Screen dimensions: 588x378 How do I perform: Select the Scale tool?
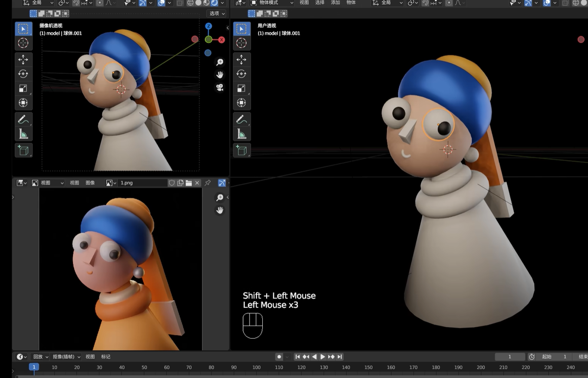pyautogui.click(x=24, y=88)
